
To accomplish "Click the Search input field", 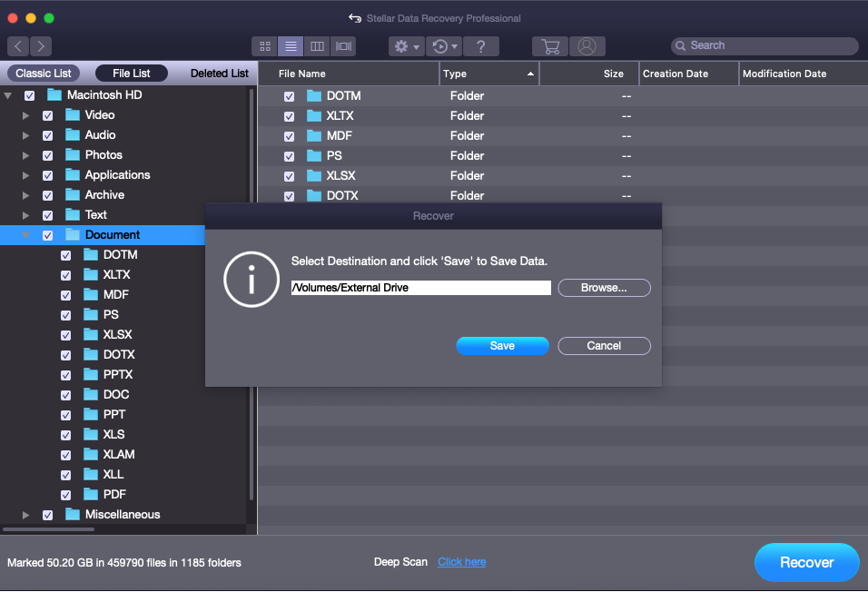I will pyautogui.click(x=764, y=45).
